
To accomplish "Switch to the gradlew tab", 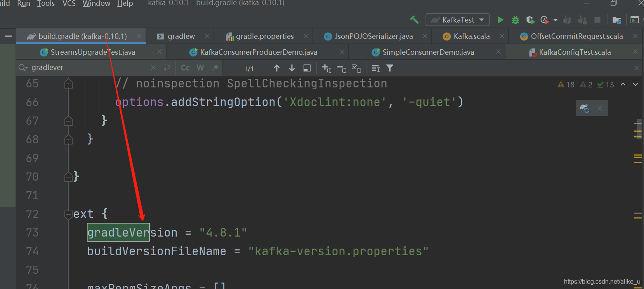I will tap(181, 36).
